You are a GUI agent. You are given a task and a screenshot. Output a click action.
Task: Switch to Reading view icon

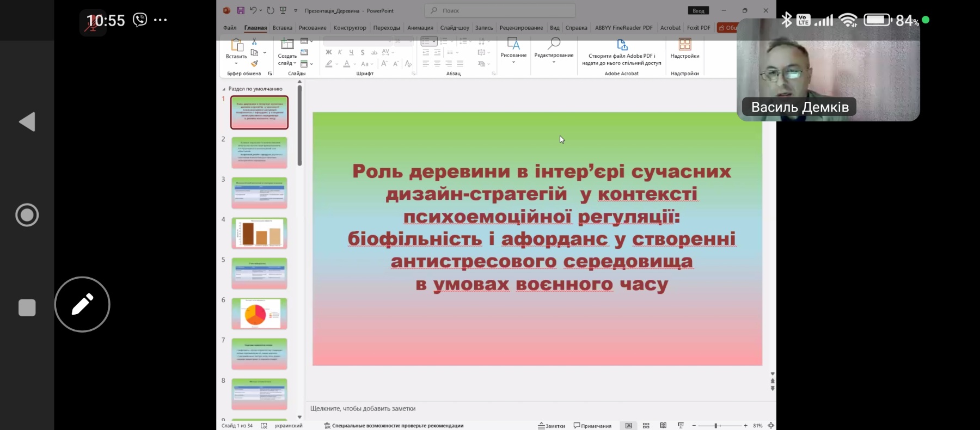click(663, 426)
